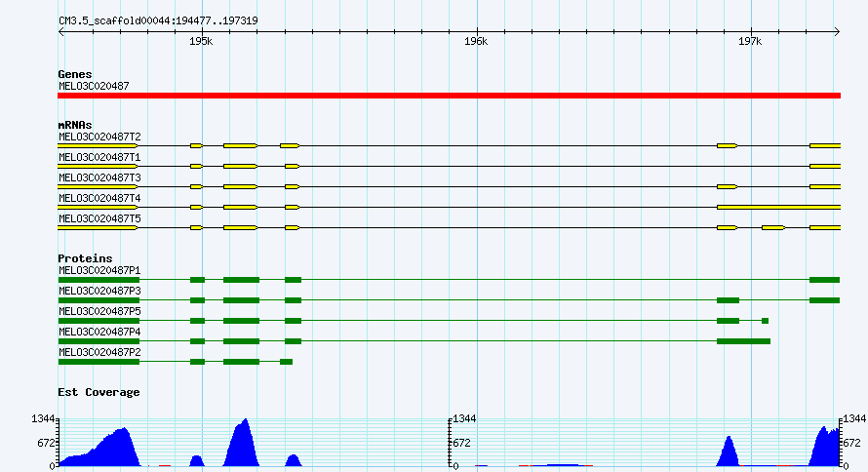Viewport: 868px width, 472px height.
Task: Click the right arrow of the ruler
Action: click(x=837, y=32)
